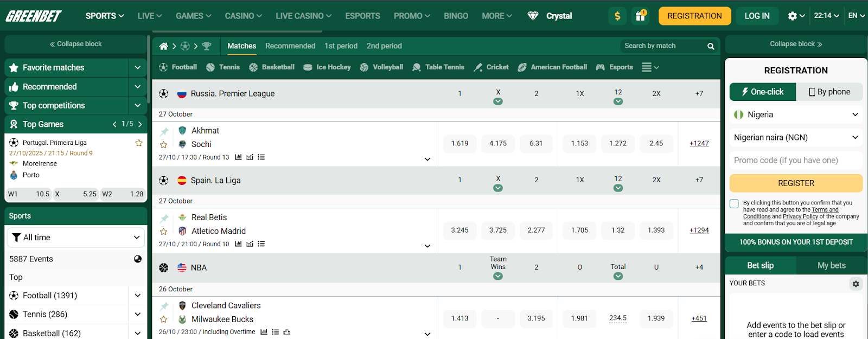Expand the Top competitions section
868x339 pixels.
click(137, 105)
